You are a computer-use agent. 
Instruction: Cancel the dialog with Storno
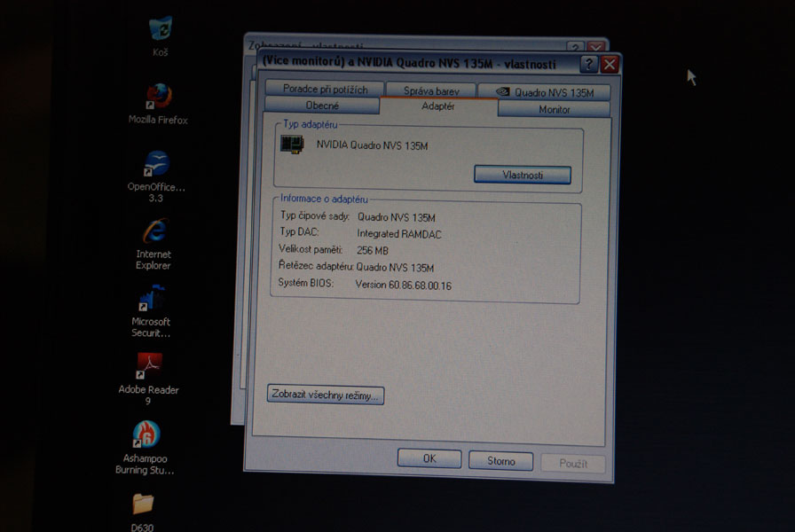(501, 461)
